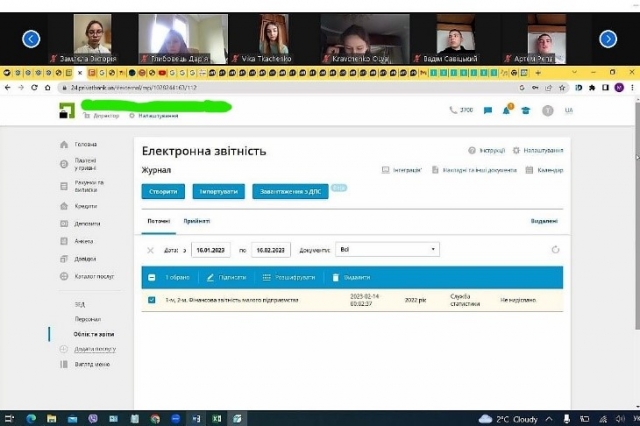
Task: Open Каталог послуг in sidebar
Action: pyautogui.click(x=94, y=276)
